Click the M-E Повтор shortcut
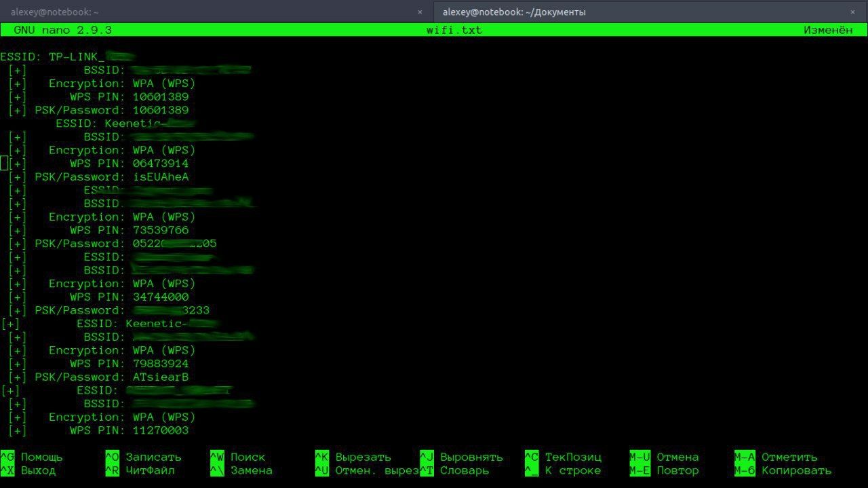The height and width of the screenshot is (488, 868). pyautogui.click(x=664, y=470)
